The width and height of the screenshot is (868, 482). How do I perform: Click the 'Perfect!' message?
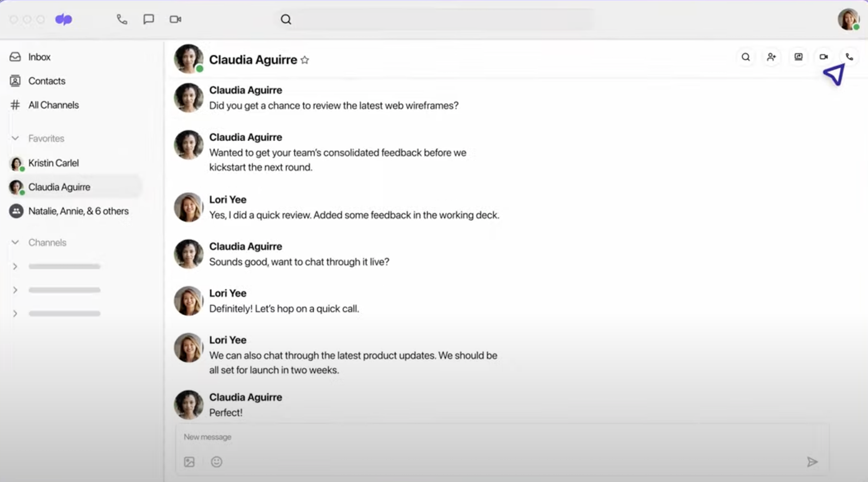[x=226, y=413]
